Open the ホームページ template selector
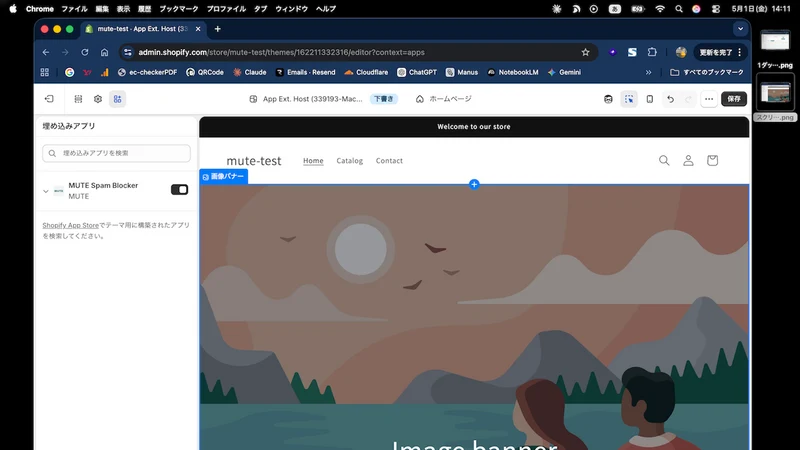 444,99
